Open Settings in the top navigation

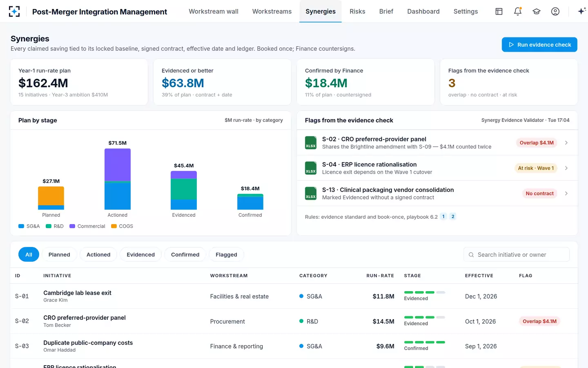[465, 11]
